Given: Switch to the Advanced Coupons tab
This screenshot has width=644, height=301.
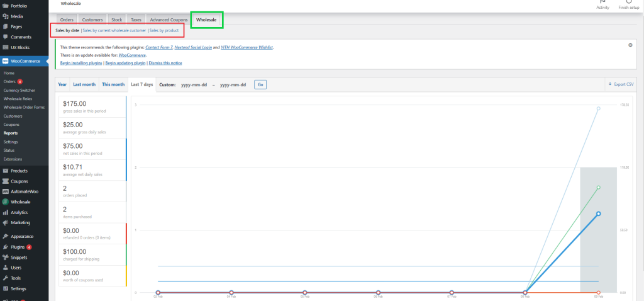Looking at the screenshot, I should click(x=169, y=20).
